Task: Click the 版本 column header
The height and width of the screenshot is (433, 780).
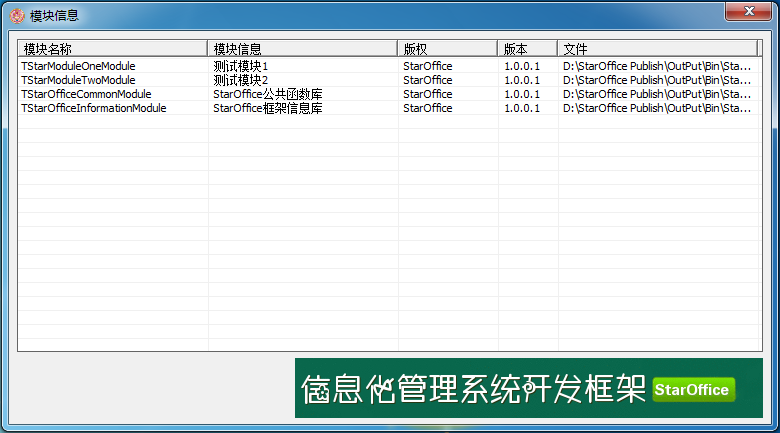Action: point(528,49)
